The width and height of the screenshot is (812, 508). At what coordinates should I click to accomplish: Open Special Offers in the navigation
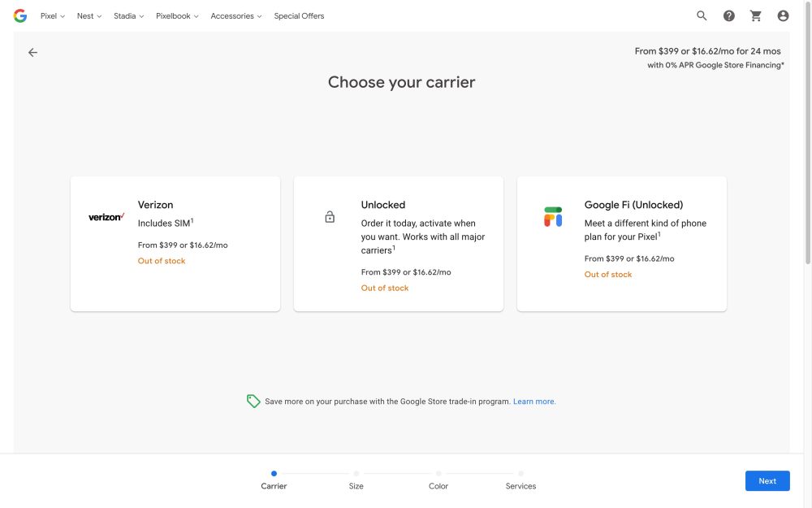(x=299, y=16)
